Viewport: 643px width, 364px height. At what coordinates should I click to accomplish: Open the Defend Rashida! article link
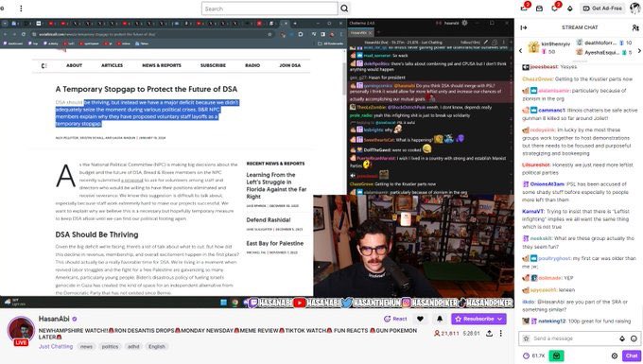269,219
